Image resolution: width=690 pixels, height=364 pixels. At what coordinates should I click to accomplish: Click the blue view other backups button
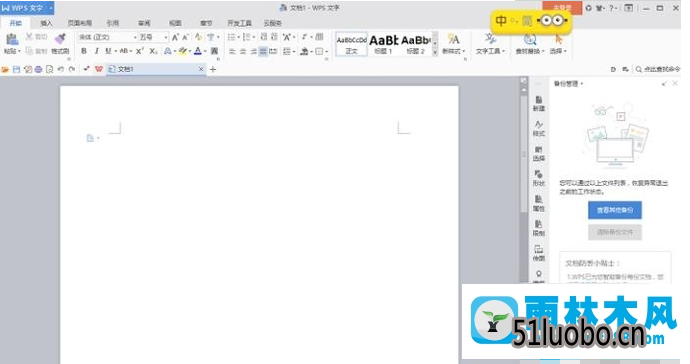pos(615,210)
